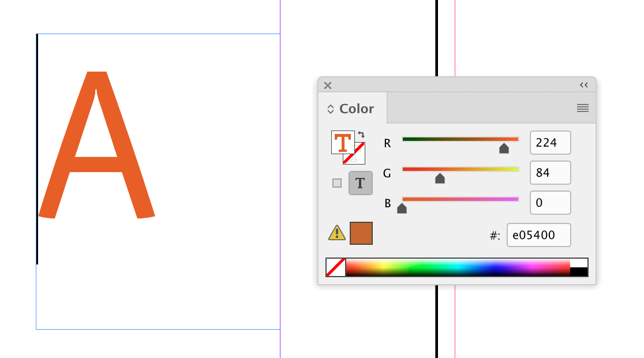Screen dimensions: 644x358
Task: Swap fill and stroke colors
Action: pos(362,133)
